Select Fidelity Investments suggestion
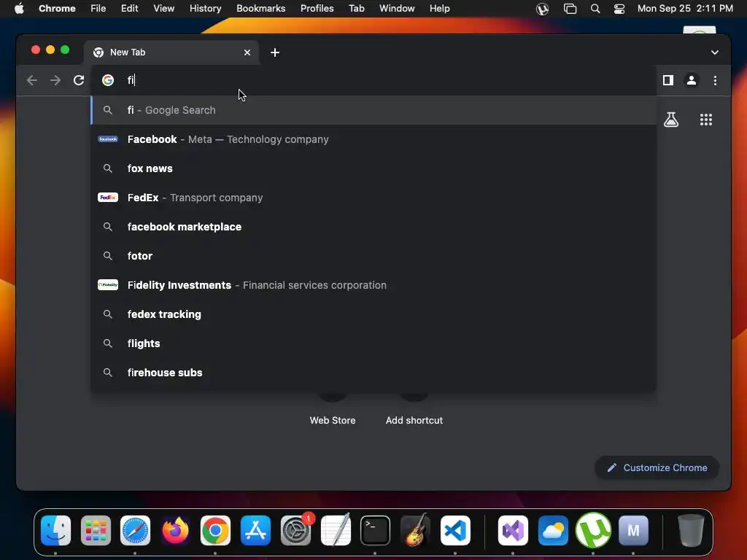747x560 pixels. 373,285
